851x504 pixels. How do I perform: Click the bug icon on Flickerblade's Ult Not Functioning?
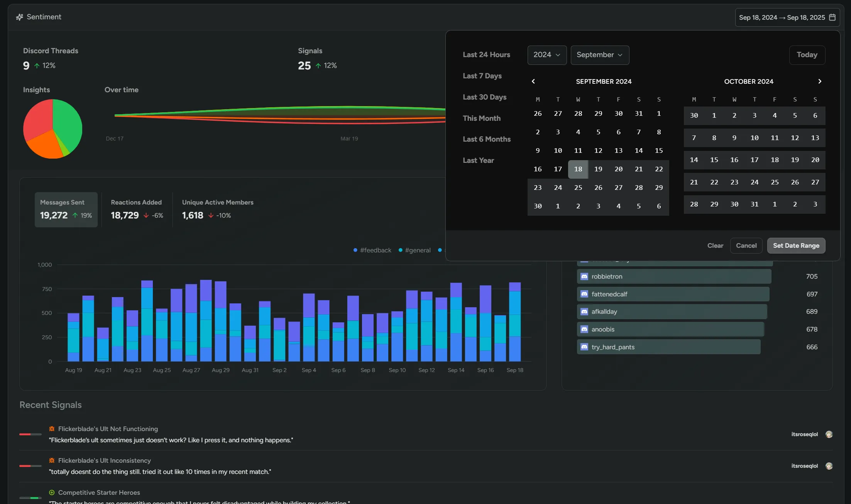(51, 428)
